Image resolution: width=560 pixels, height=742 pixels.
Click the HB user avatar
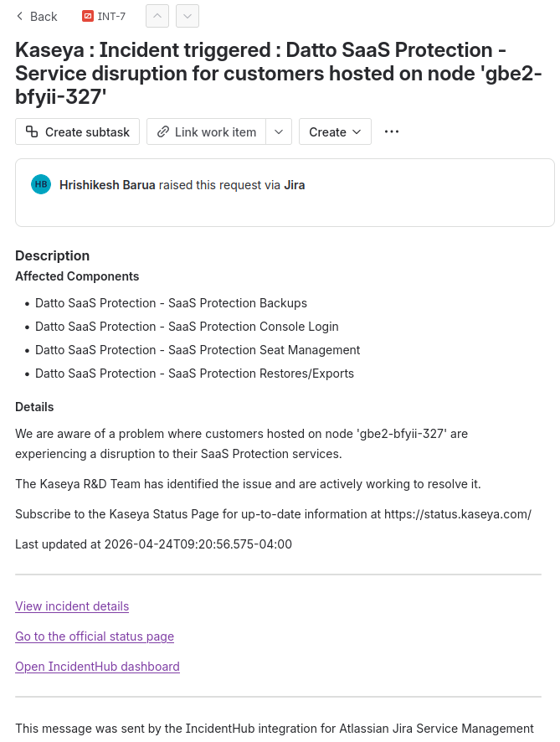[41, 184]
